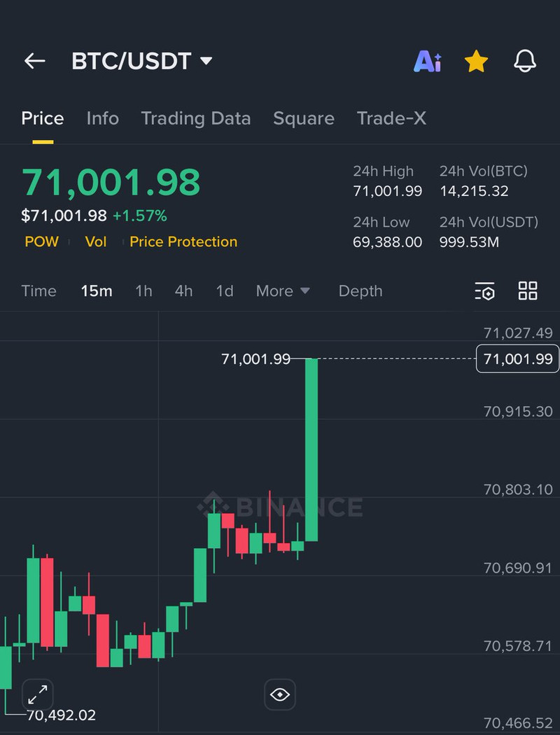This screenshot has height=735, width=560.
Task: Open the AI assistant icon
Action: tap(428, 62)
